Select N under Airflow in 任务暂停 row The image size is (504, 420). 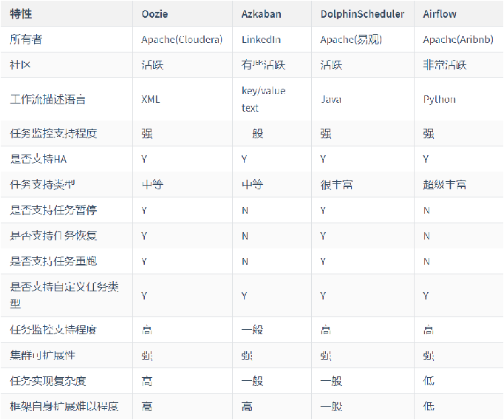pyautogui.click(x=426, y=210)
